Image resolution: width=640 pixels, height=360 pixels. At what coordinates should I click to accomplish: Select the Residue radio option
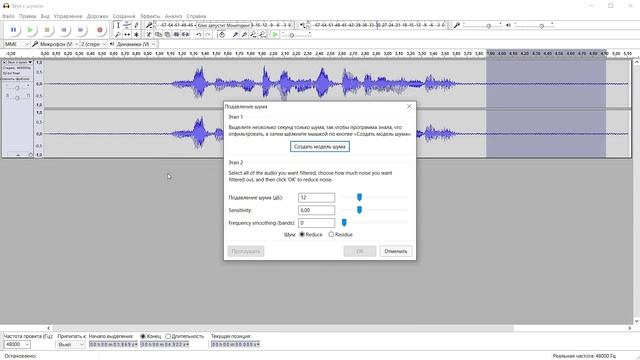point(331,234)
